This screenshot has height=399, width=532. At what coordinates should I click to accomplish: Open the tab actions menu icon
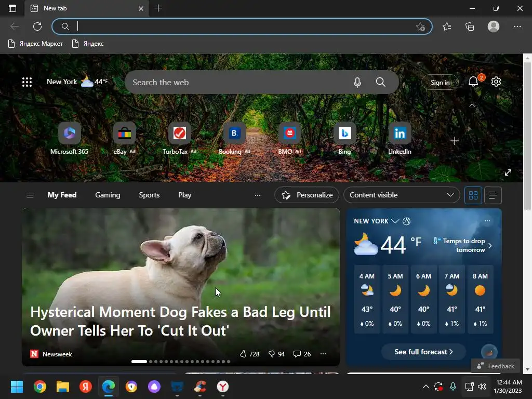point(12,8)
